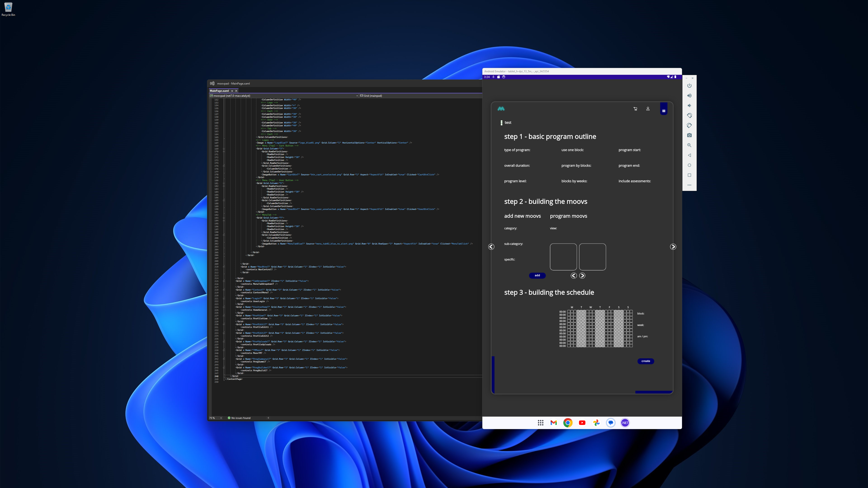Click the blue 'create' button
The height and width of the screenshot is (488, 868).
coord(646,361)
